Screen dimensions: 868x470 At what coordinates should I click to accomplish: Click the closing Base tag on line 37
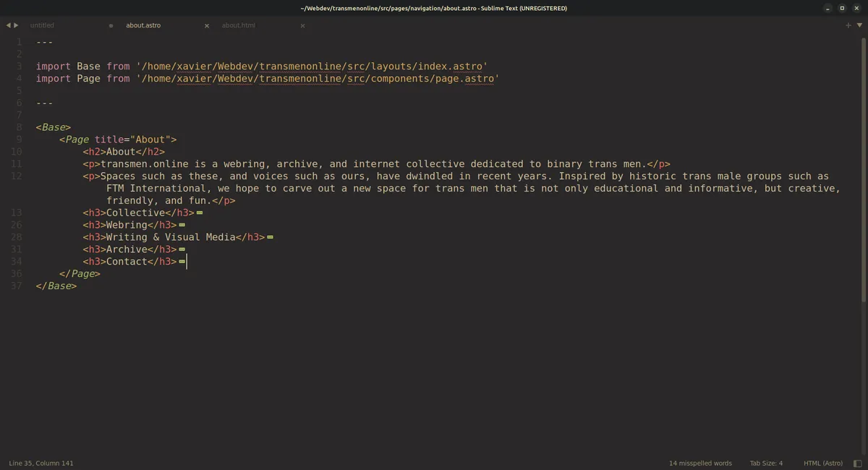[56, 286]
